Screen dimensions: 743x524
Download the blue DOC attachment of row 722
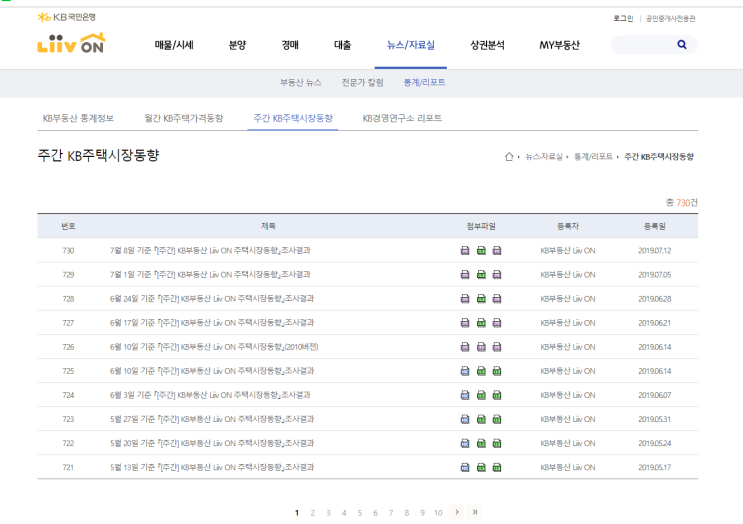[465, 443]
